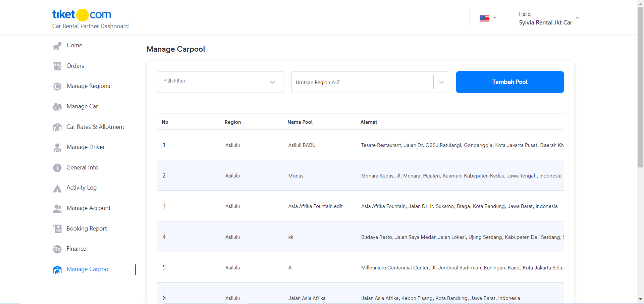Screen dimensions: 644x304
Task: Select Manage Carpool in the sidebar
Action: pos(88,269)
